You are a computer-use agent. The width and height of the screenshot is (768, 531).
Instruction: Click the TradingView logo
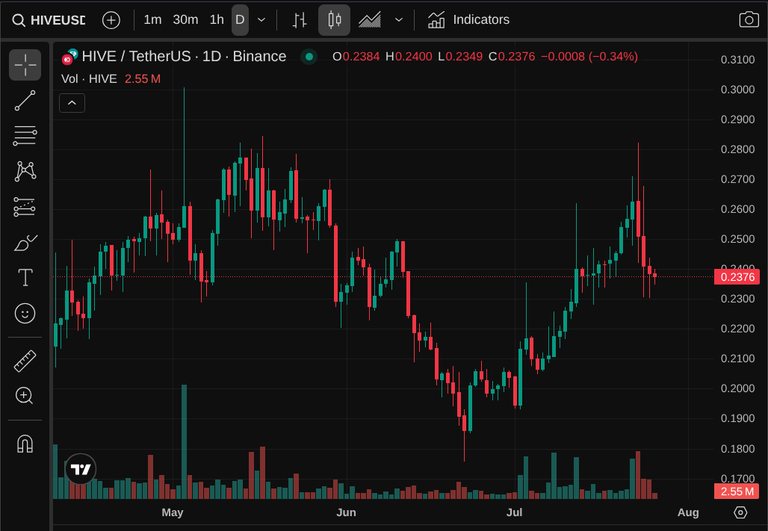(x=81, y=469)
